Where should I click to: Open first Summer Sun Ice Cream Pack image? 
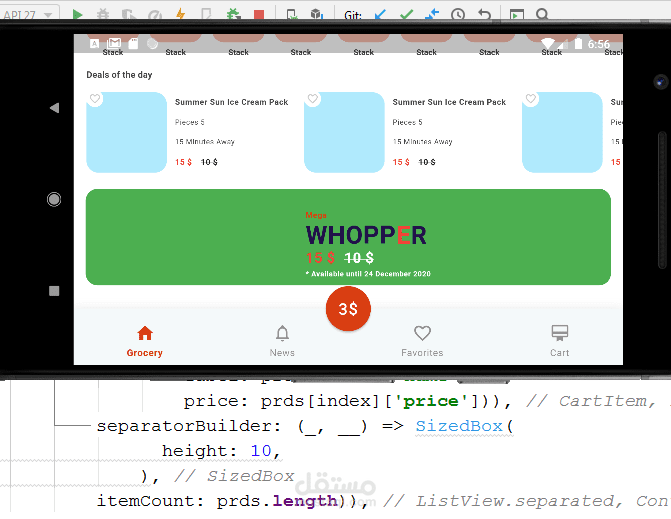127,132
